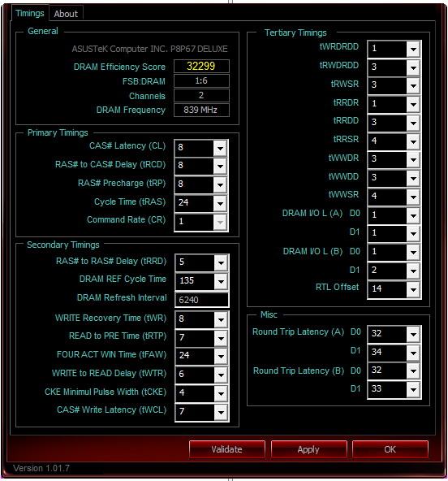
Task: Open the Command Rate (CR) dropdown
Action: (x=220, y=223)
